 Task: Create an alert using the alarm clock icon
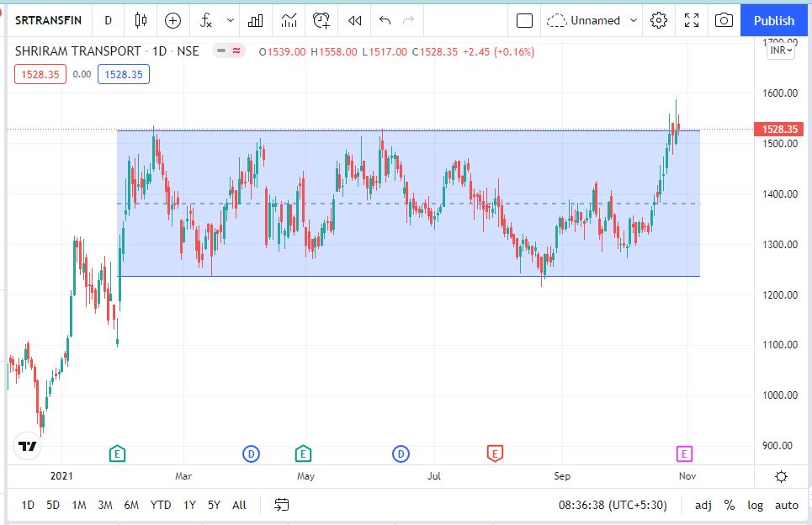[321, 20]
